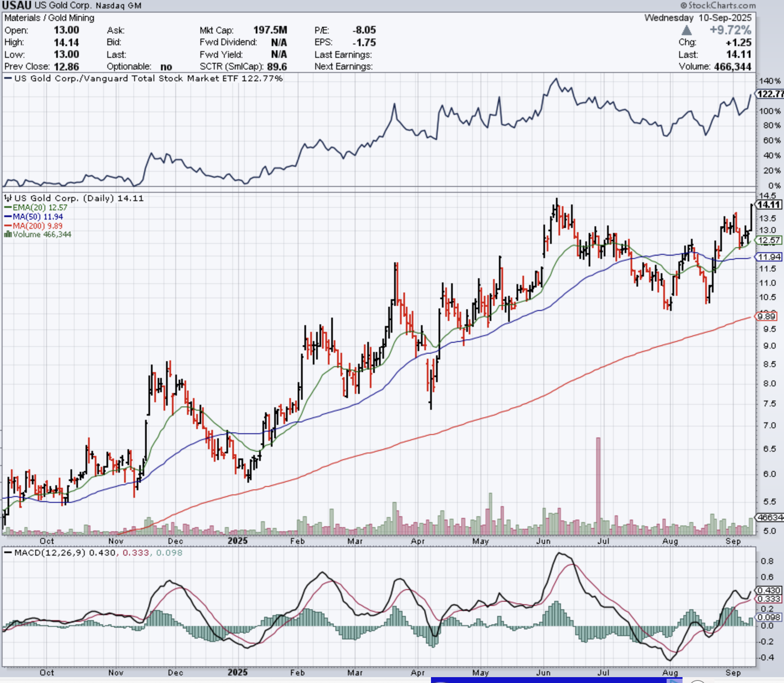Click the 140% label on the ratio axis
The width and height of the screenshot is (784, 683).
(x=770, y=81)
